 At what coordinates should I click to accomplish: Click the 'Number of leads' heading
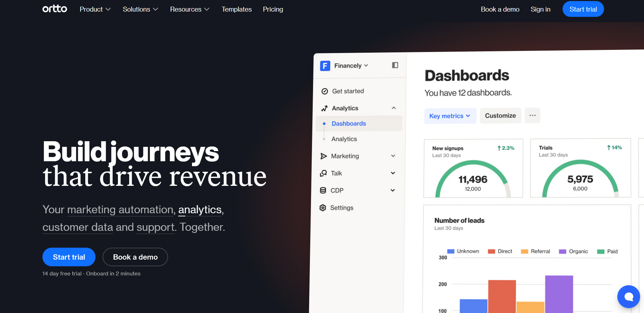(x=459, y=221)
